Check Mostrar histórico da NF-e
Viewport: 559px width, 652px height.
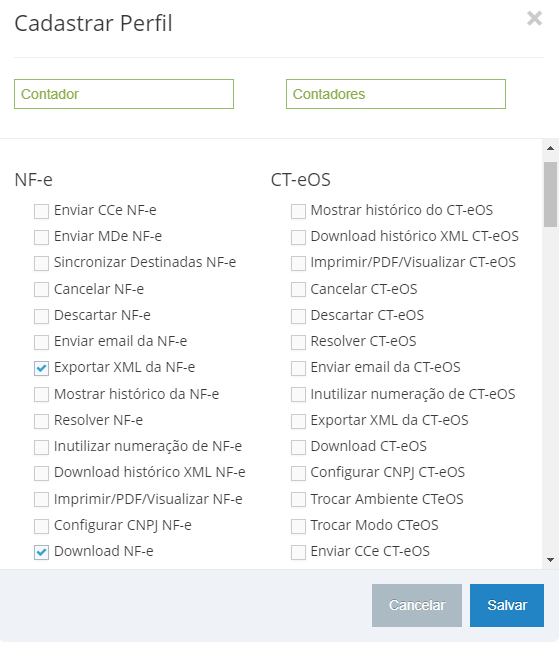tap(41, 395)
